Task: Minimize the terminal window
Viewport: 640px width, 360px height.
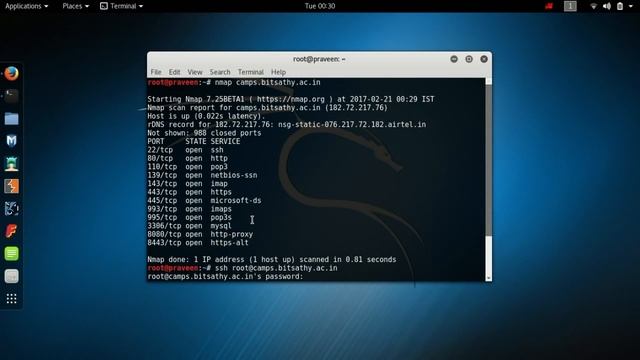Action: coord(454,59)
